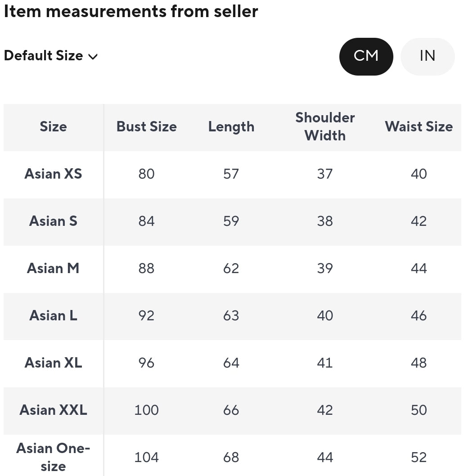Select the Asian One-size row
The height and width of the screenshot is (476, 464).
pyautogui.click(x=232, y=455)
